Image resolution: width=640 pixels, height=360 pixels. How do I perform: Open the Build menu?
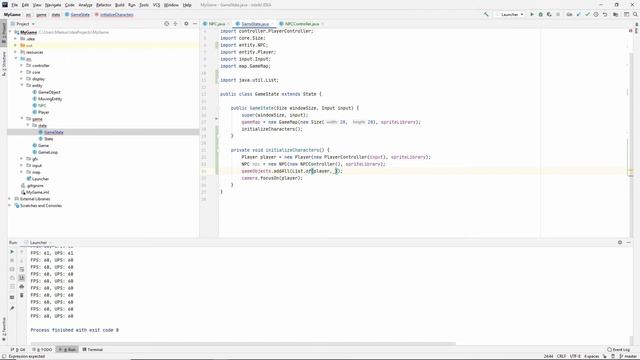coord(120,5)
